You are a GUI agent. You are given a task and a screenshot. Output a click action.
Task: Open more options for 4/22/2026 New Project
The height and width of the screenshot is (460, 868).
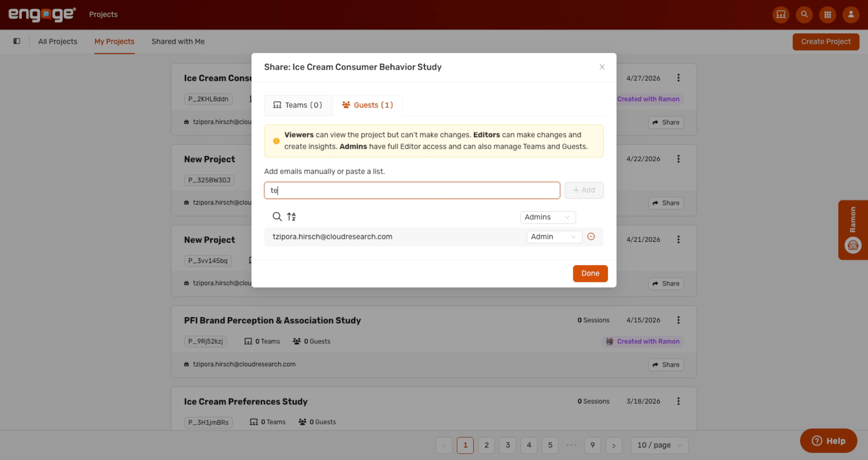678,159
